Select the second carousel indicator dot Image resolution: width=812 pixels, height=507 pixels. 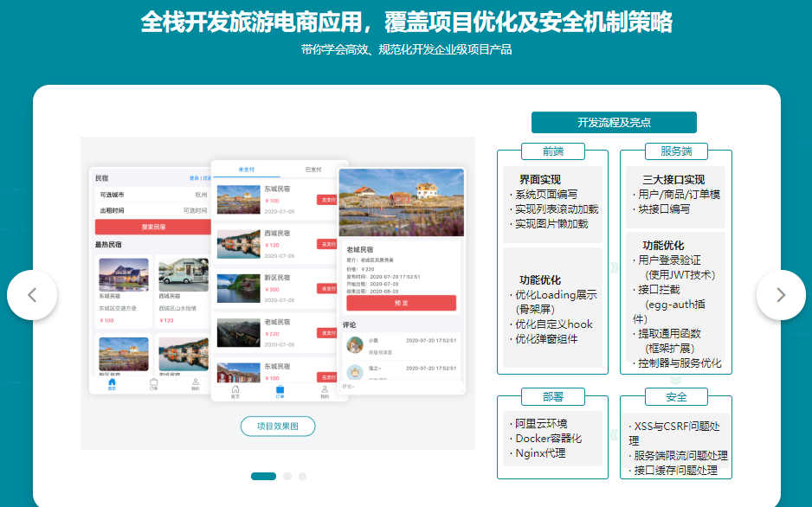point(287,475)
